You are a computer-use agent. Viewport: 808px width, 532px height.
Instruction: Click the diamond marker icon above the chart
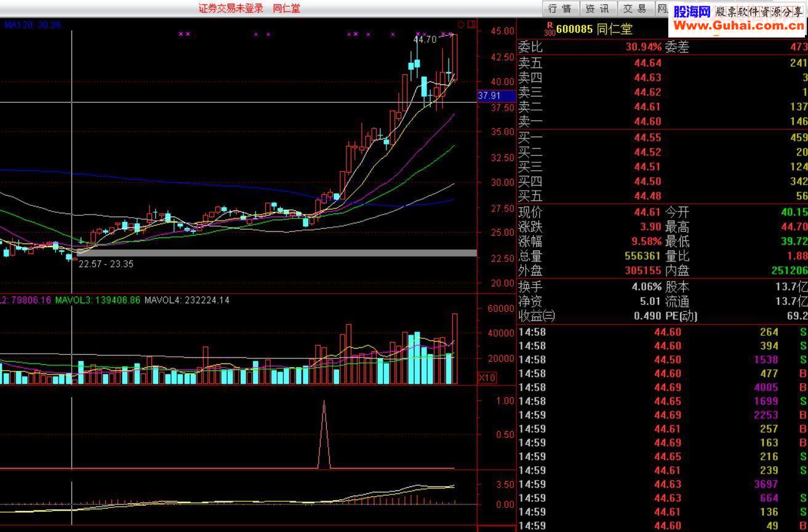coord(461,25)
